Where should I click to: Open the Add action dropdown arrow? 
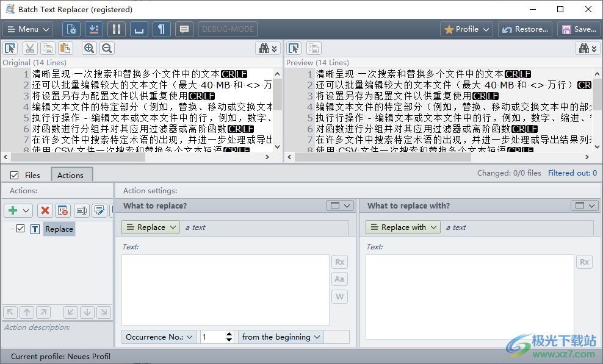26,210
